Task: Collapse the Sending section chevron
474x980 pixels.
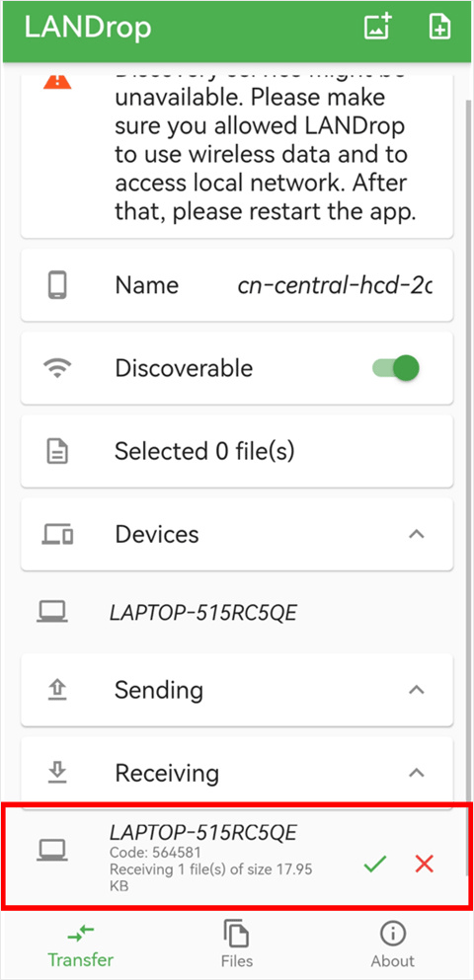Action: [x=417, y=690]
